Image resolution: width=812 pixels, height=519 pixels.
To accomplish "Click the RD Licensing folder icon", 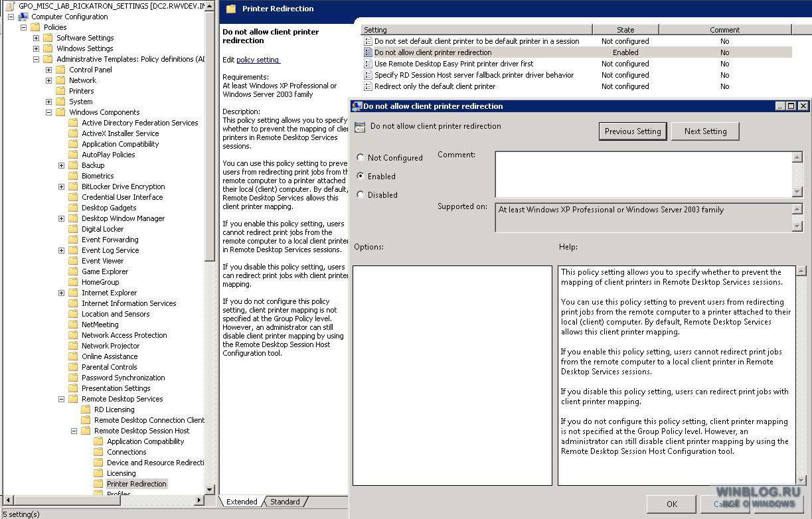I will tap(86, 409).
